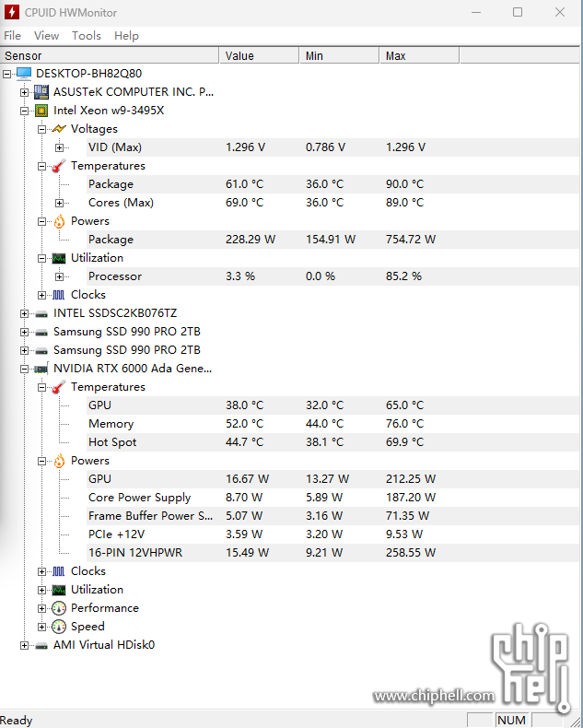Screen dimensions: 583x728
Task: Select the Memory temperature row
Action: point(333,424)
